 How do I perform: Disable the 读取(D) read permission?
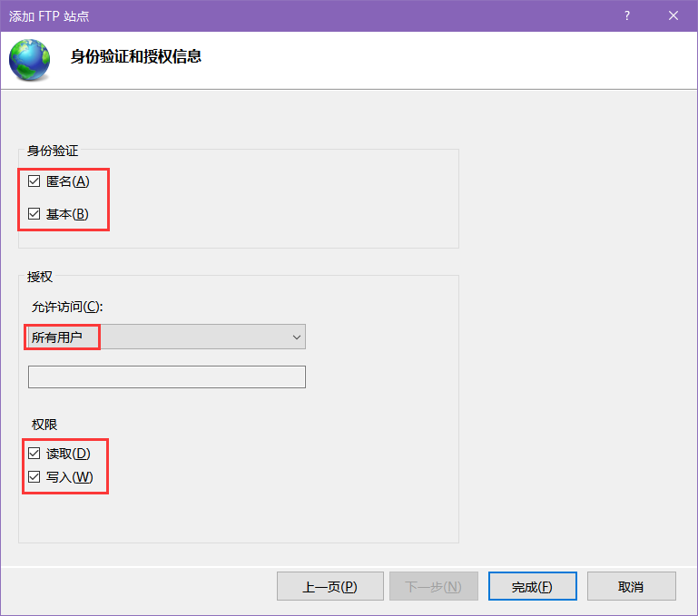[34, 454]
